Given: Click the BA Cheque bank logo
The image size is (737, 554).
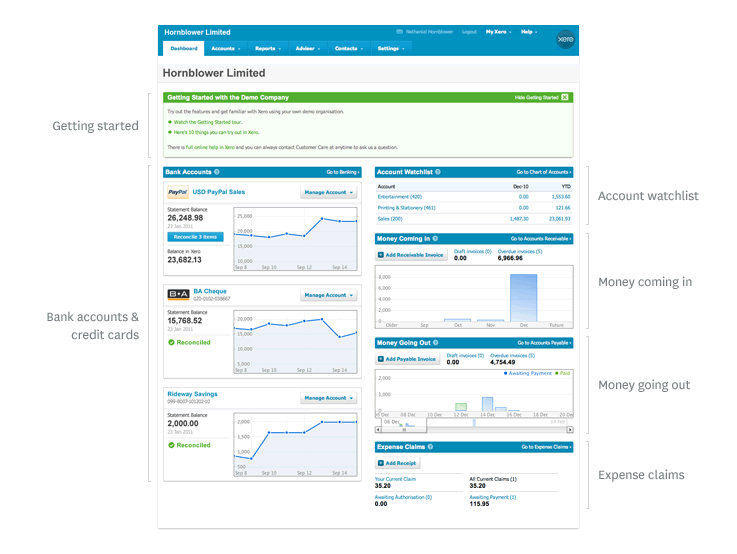Looking at the screenshot, I should (x=177, y=294).
